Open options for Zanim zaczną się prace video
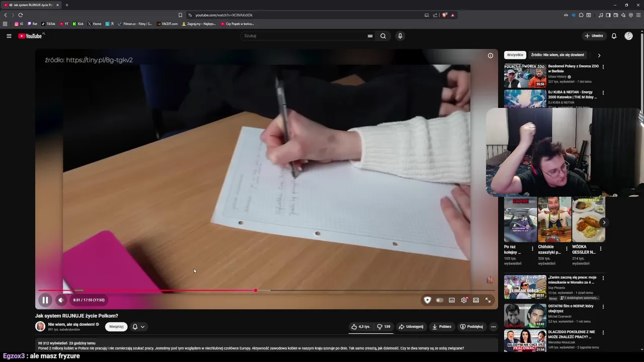 click(603, 278)
